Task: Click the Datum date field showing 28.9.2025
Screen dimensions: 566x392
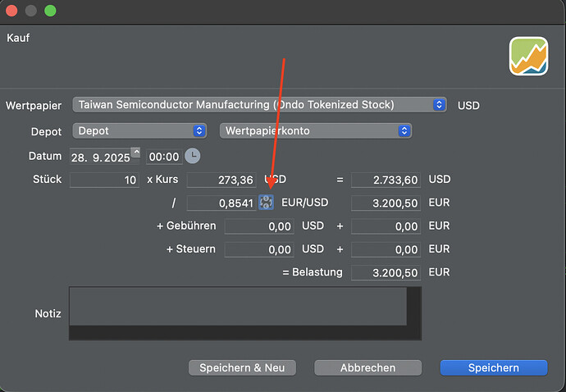Action: (x=99, y=157)
